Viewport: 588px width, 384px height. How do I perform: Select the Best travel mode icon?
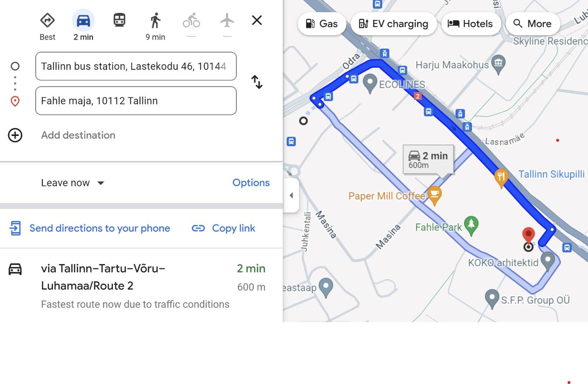48,20
